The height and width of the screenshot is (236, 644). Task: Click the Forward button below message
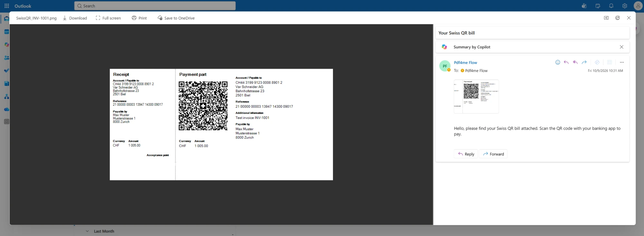click(493, 154)
